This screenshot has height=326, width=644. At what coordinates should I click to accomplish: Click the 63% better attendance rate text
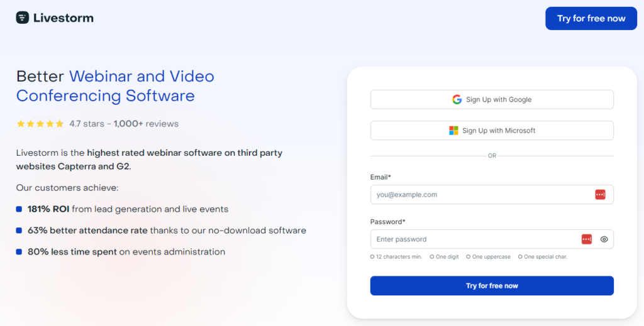167,231
